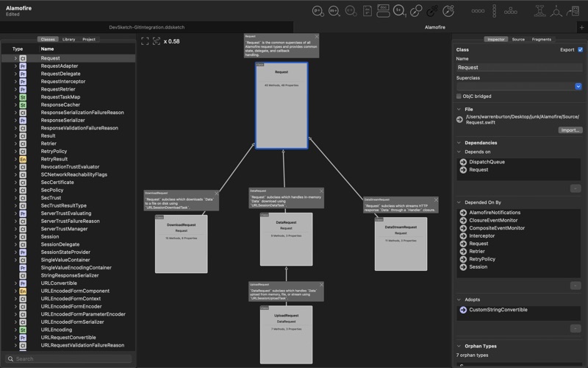The image size is (588, 368).
Task: Click the two-circle link toolbar icon
Action: point(415,11)
